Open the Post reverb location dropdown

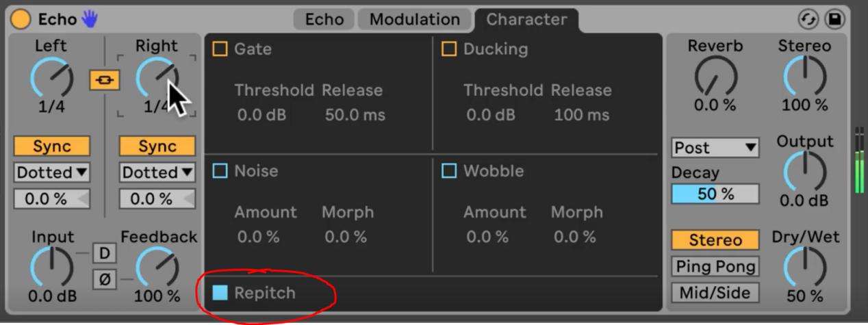(715, 148)
